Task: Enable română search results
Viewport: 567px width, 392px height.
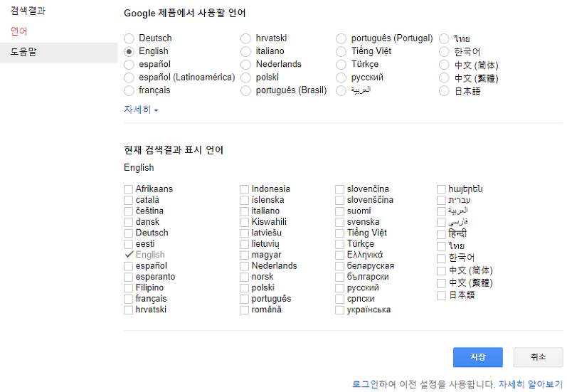Action: [245, 310]
